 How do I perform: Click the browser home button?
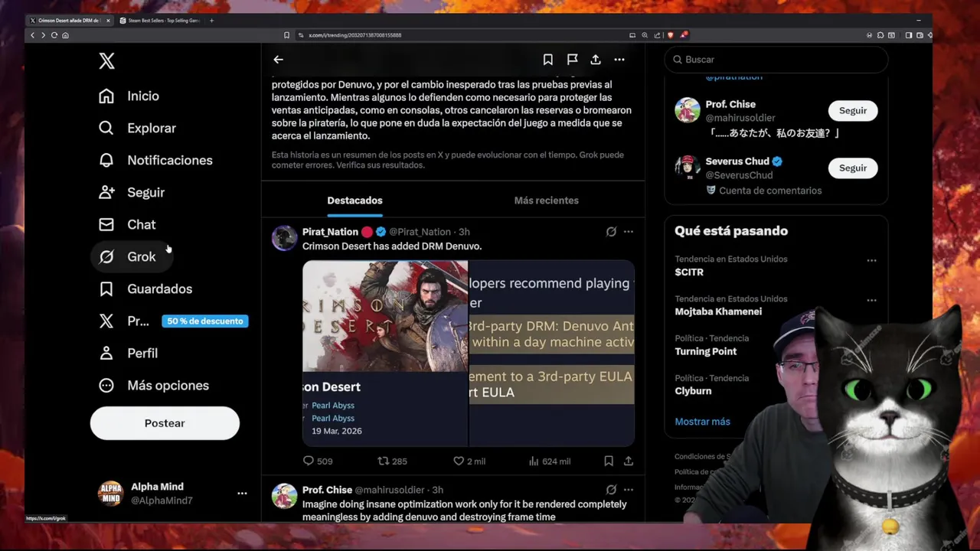(x=65, y=35)
